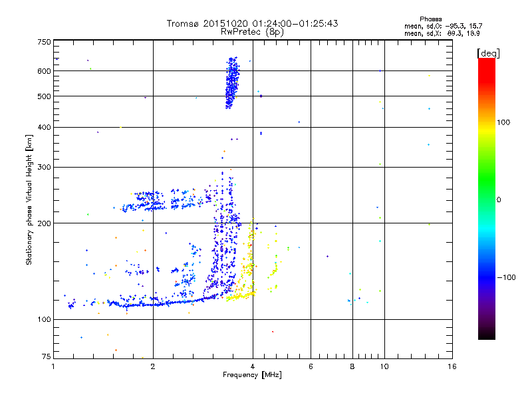Select the 'mean, sd,X: 89.3, 18.9' line
The image size is (532, 399).
[442, 33]
